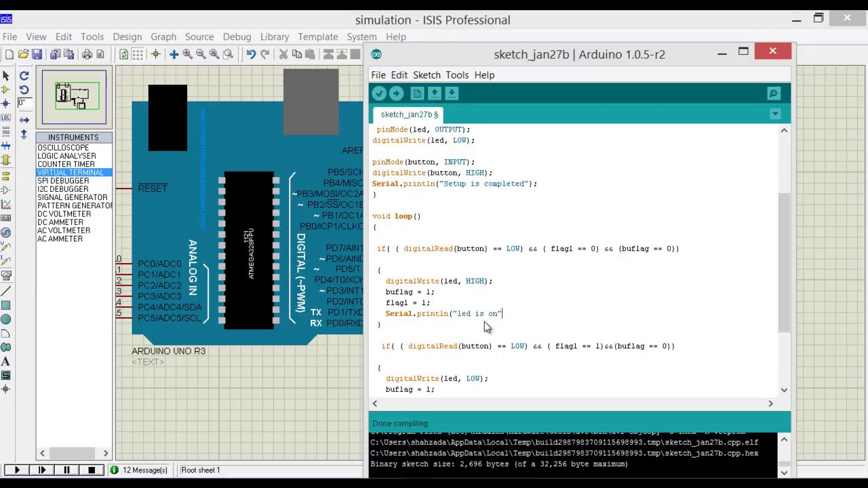Screen dimensions: 868x488
Task: Click the ISIS Rotate Anti-Clockwise icon
Action: [x=24, y=89]
